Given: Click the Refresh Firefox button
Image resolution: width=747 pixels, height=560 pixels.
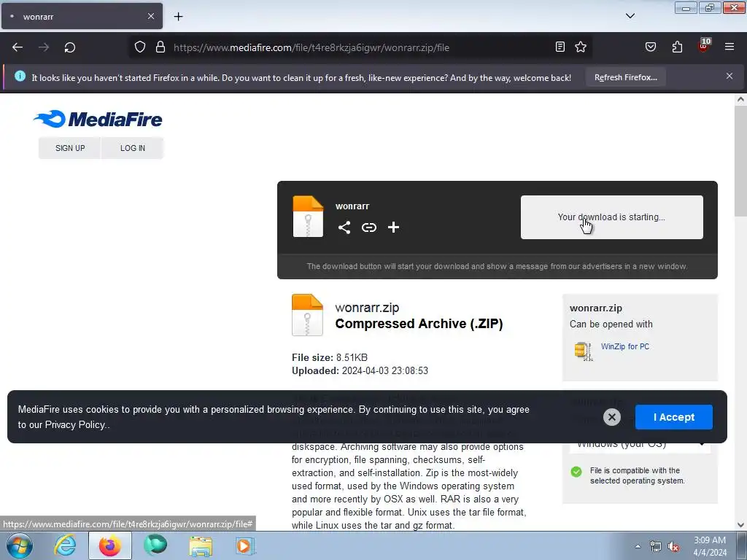Looking at the screenshot, I should point(625,77).
